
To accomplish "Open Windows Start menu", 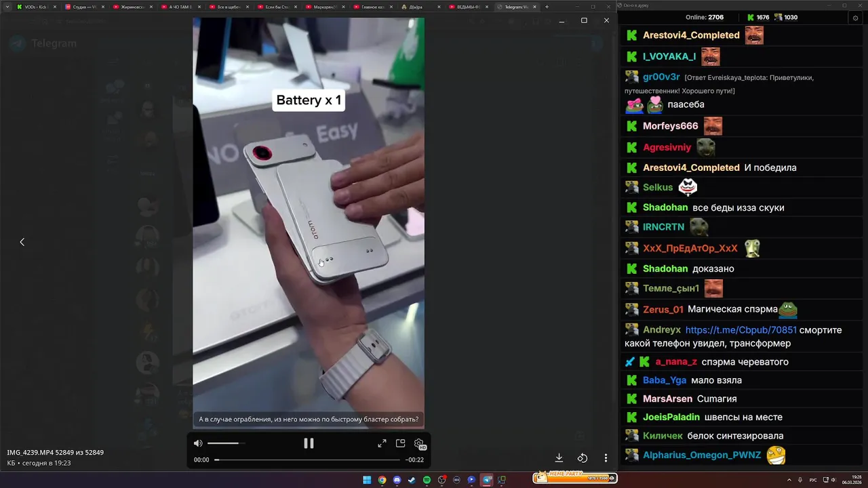I will point(367,480).
